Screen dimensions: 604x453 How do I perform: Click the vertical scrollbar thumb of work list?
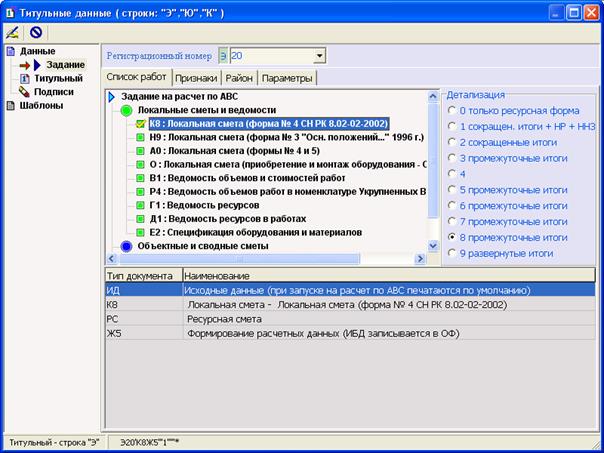(433, 160)
